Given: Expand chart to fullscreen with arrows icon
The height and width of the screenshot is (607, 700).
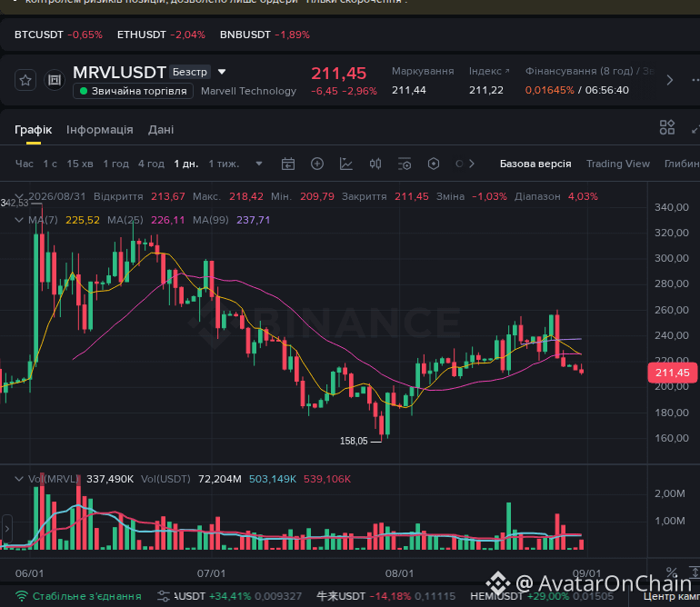Looking at the screenshot, I should [695, 129].
